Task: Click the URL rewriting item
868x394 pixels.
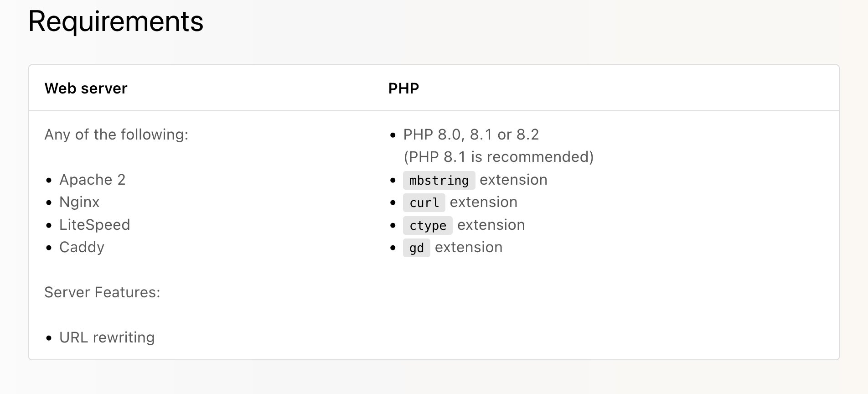Action: pyautogui.click(x=107, y=337)
